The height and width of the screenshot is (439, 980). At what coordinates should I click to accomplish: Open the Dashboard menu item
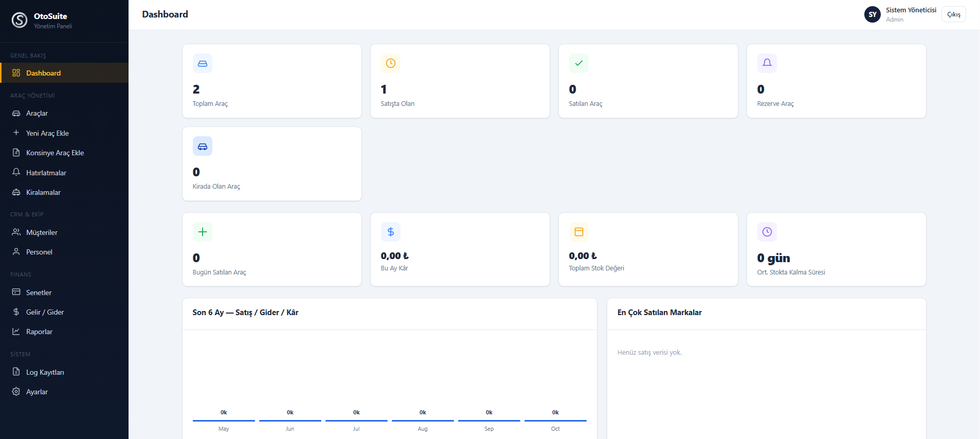(64, 73)
